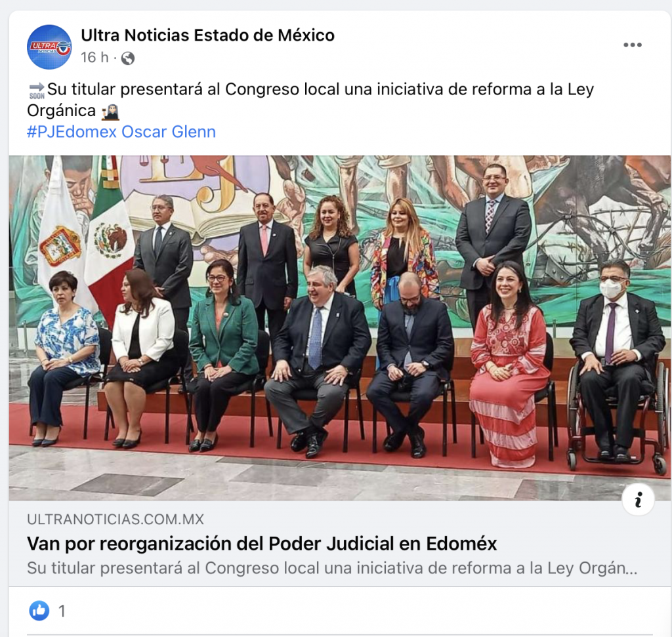Click the blue thumbs-up reaction icon
Image resolution: width=672 pixels, height=637 pixels.
click(x=39, y=611)
